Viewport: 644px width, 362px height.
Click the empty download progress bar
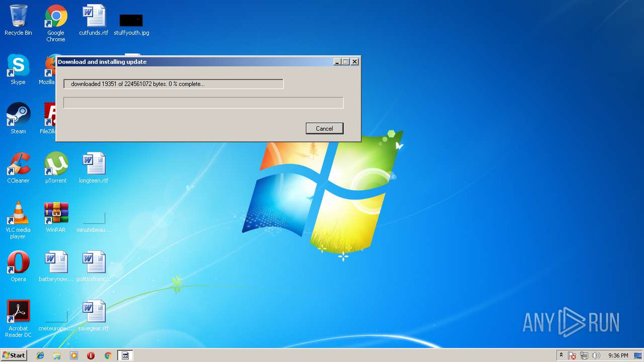[203, 103]
